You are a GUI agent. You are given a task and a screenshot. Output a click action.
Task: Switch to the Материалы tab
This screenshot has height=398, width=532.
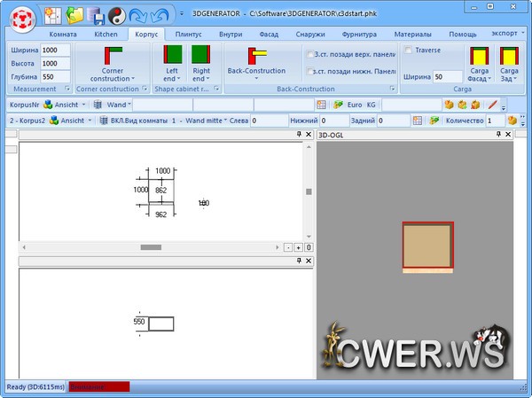(412, 35)
